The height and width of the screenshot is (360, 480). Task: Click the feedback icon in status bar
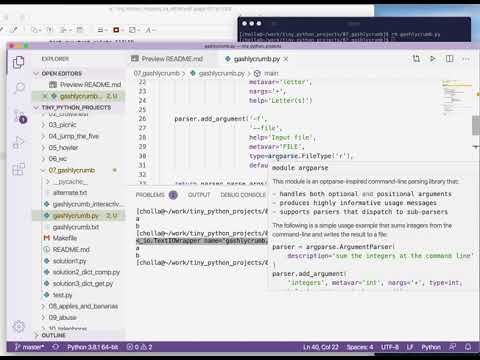(452, 347)
